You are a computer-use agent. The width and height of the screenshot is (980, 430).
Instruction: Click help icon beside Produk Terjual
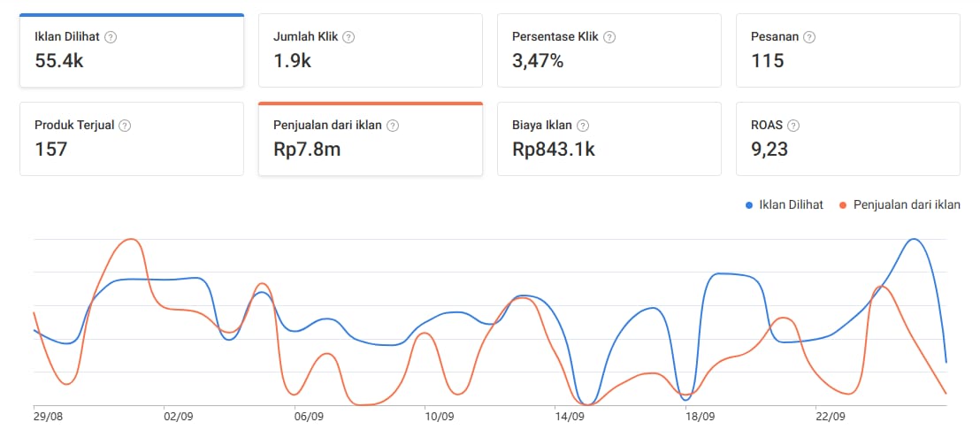pyautogui.click(x=125, y=126)
